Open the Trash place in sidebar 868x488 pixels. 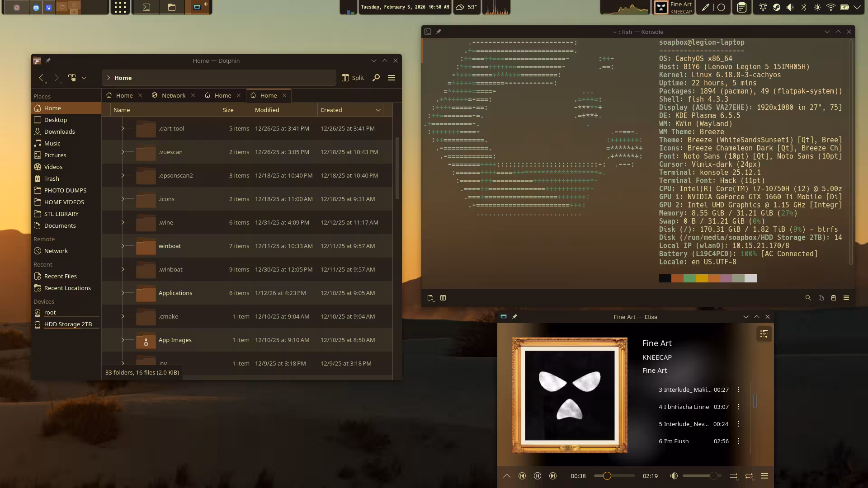[52, 178]
